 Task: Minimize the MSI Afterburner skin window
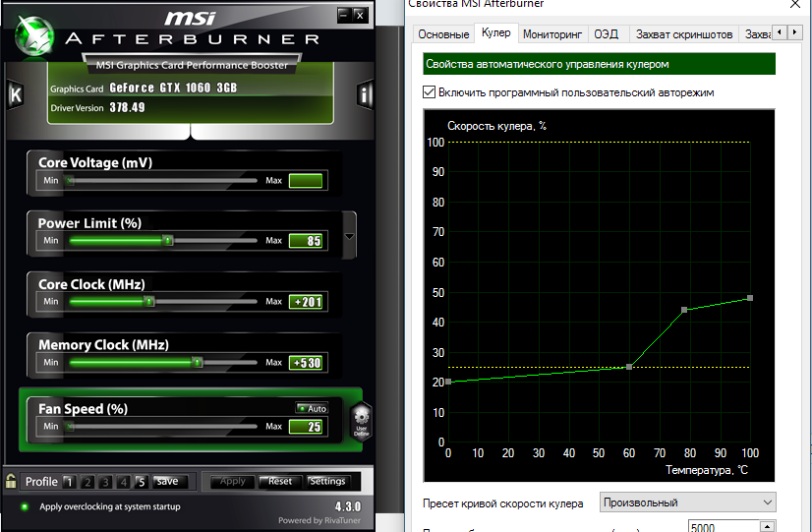[x=343, y=15]
